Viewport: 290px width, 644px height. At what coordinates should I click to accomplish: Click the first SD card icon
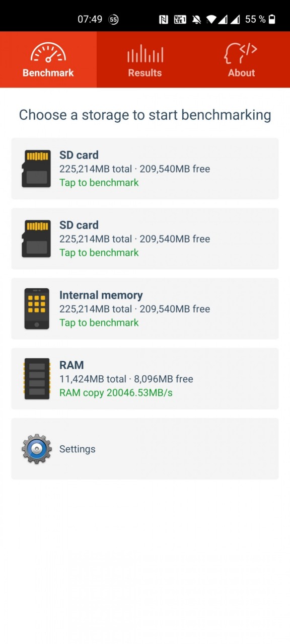pyautogui.click(x=36, y=169)
